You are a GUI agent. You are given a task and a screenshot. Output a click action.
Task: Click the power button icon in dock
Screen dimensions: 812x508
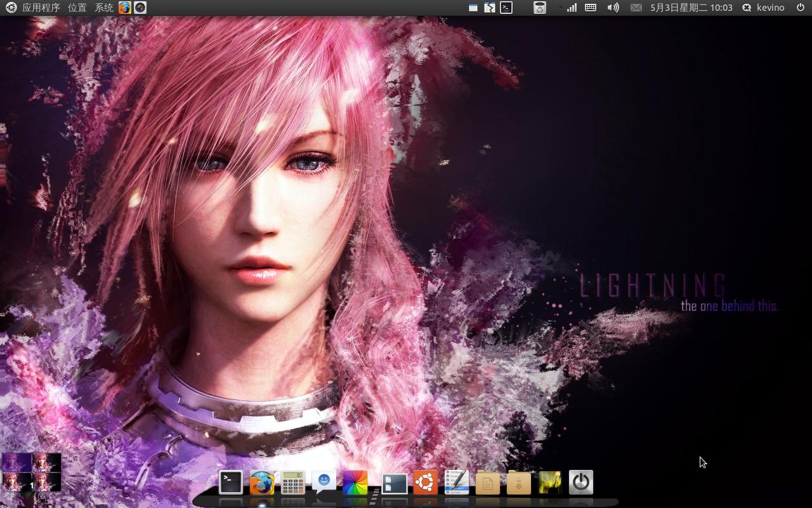(581, 483)
